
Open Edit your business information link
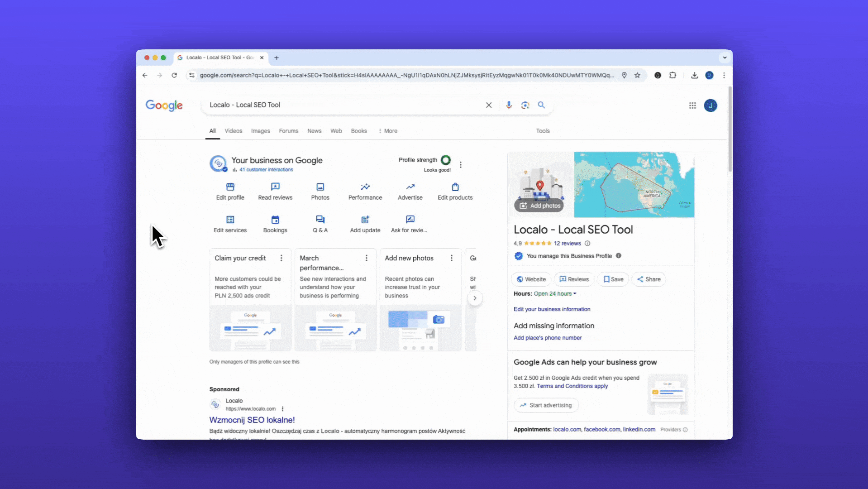pos(552,309)
